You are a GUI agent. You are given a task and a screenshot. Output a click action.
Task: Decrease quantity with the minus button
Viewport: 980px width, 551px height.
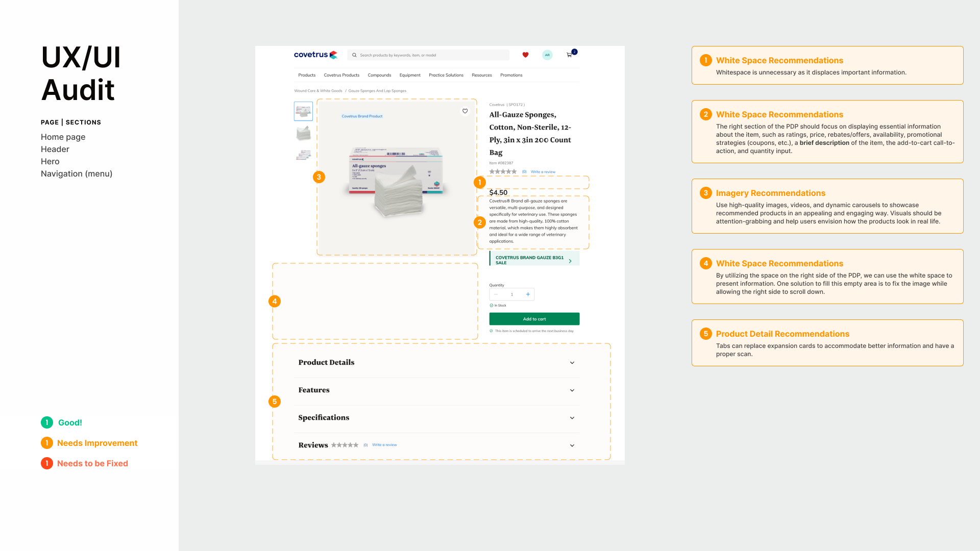pos(496,294)
